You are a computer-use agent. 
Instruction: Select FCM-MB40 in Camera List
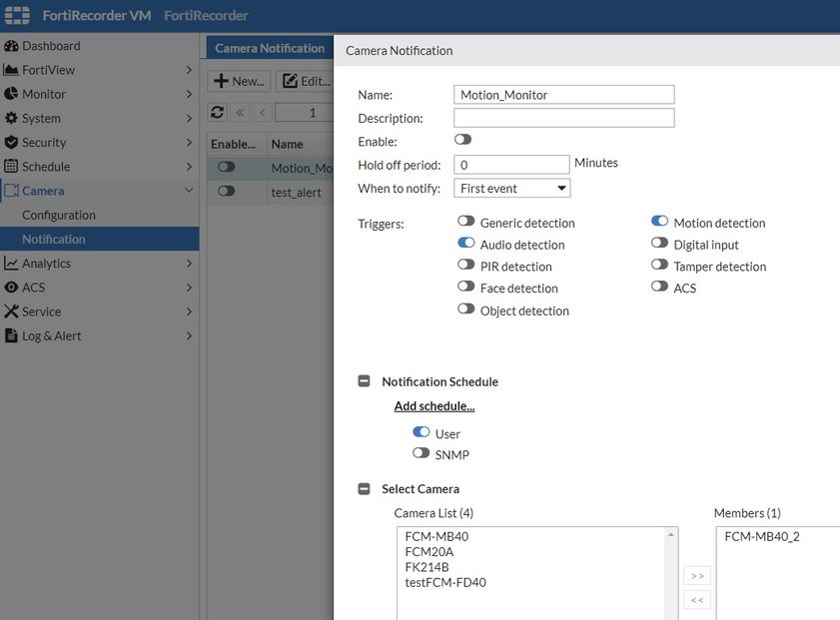click(436, 536)
